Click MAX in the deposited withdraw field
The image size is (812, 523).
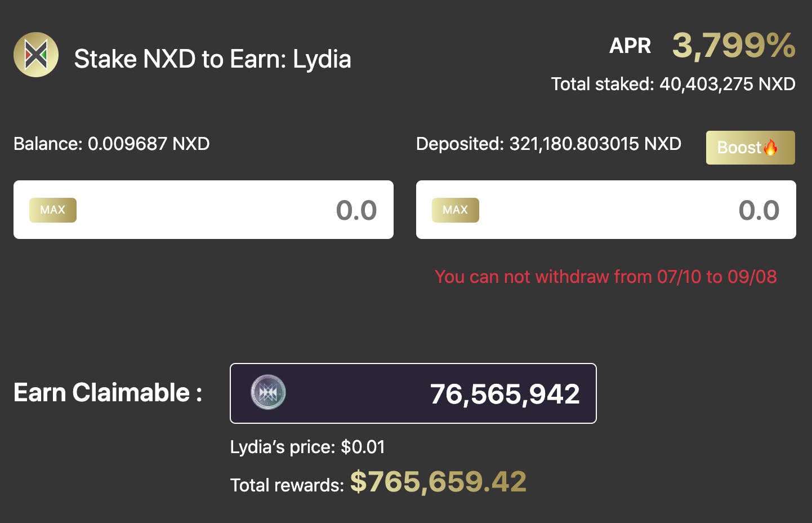456,210
